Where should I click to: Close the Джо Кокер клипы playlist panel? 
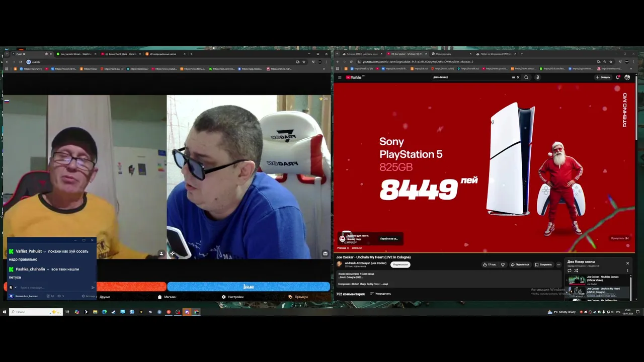627,263
